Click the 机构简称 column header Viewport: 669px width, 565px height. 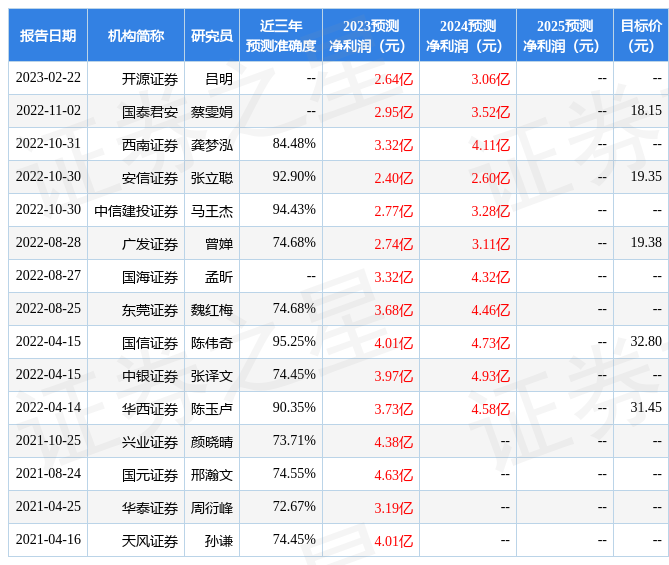pyautogui.click(x=136, y=35)
